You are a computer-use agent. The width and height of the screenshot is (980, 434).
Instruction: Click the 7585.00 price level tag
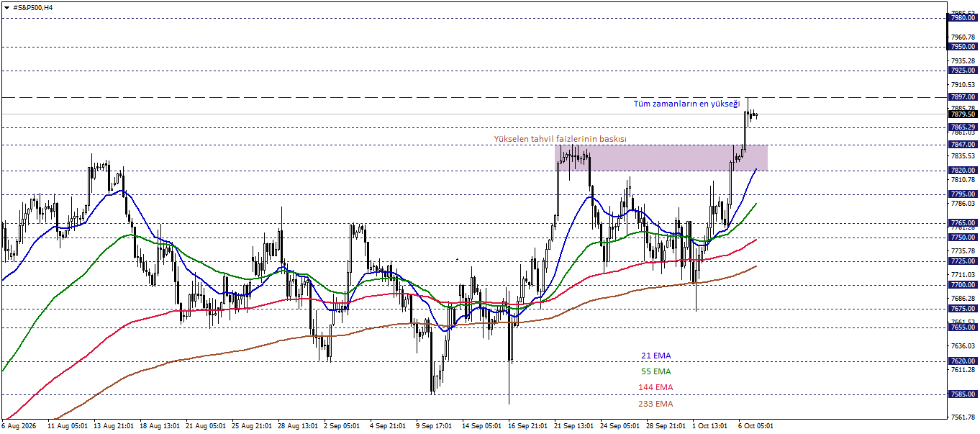point(963,394)
